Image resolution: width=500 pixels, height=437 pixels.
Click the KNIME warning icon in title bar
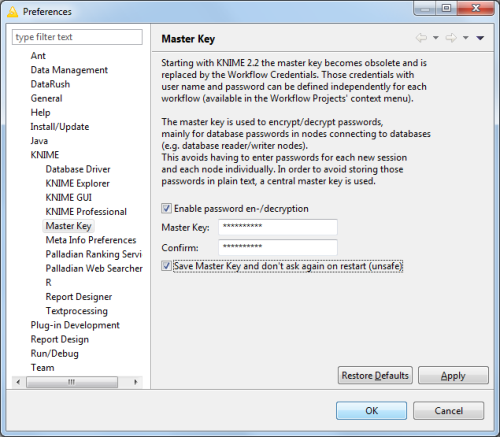coord(12,12)
